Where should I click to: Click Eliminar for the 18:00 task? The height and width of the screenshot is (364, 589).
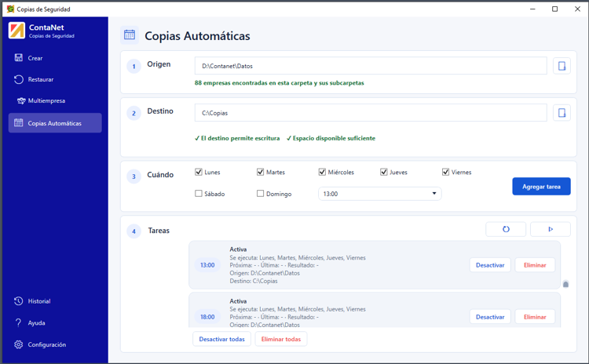click(535, 317)
